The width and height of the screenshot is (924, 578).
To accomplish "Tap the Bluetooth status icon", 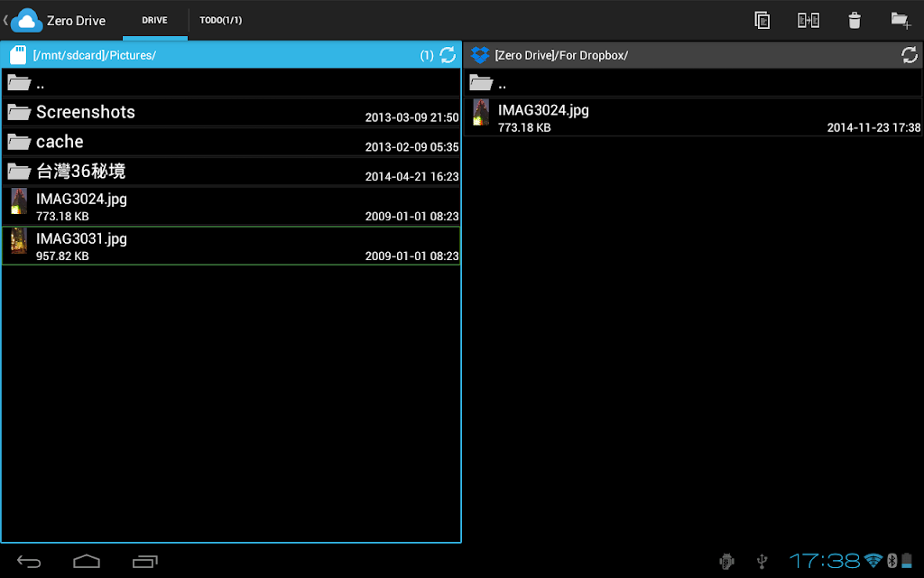I will click(x=892, y=560).
